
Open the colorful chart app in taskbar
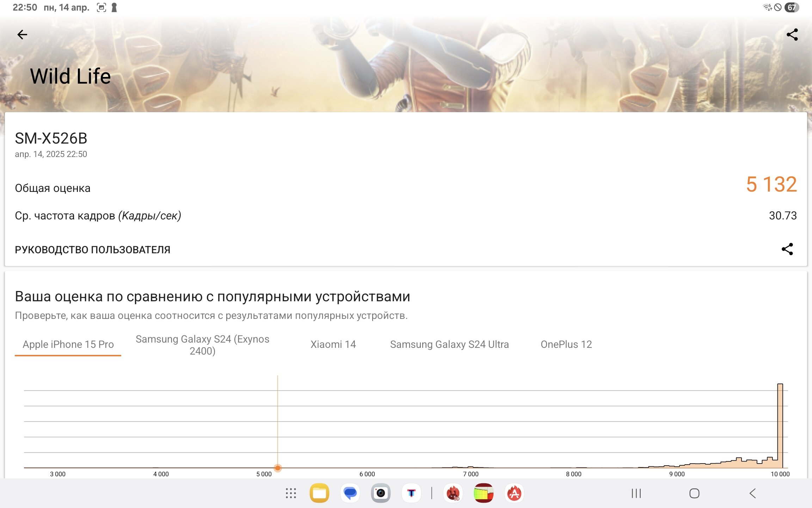[484, 493]
